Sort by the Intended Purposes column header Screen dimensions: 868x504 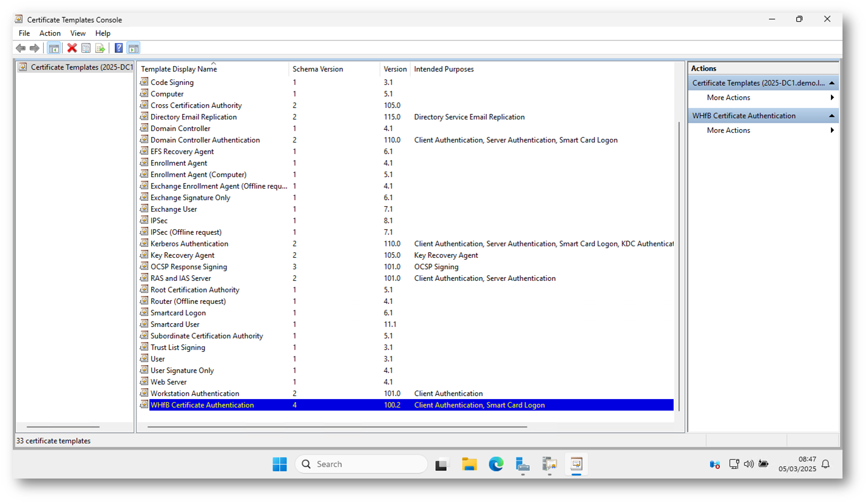click(x=542, y=69)
